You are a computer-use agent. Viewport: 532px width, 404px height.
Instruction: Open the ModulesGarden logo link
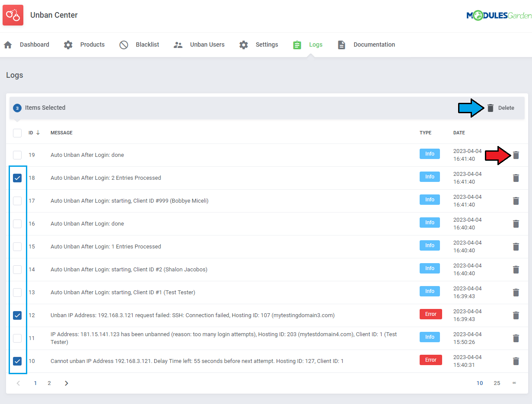499,16
